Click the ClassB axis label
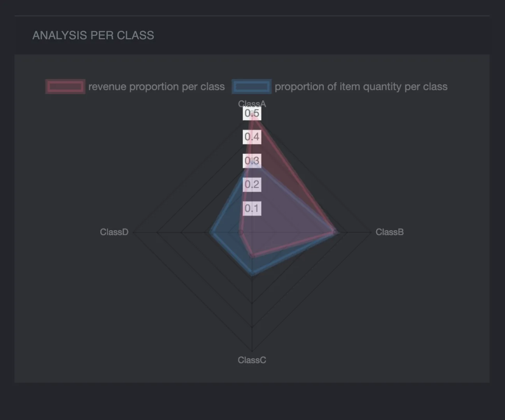Viewport: 505px width, 420px height. coord(389,232)
